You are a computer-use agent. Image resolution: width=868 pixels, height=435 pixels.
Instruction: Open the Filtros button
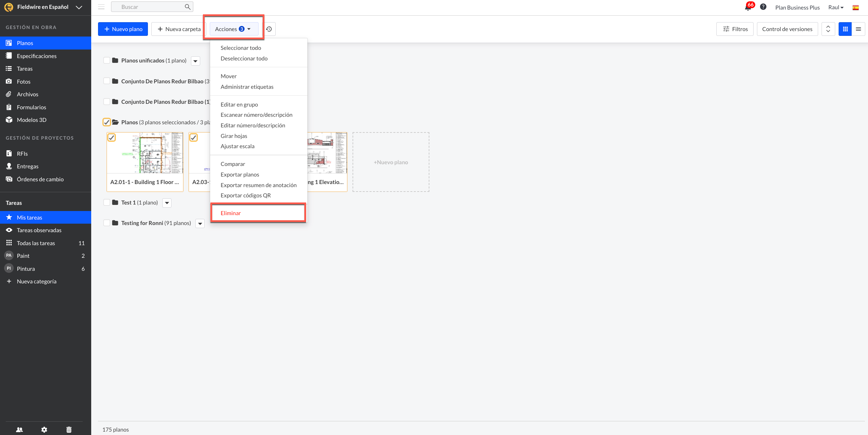(x=735, y=29)
